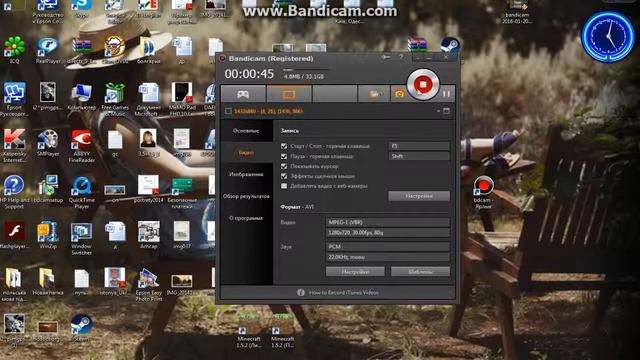Click the MPEG-1 (VBR) video codec field
Viewport: 640px width, 360px height.
click(388, 222)
